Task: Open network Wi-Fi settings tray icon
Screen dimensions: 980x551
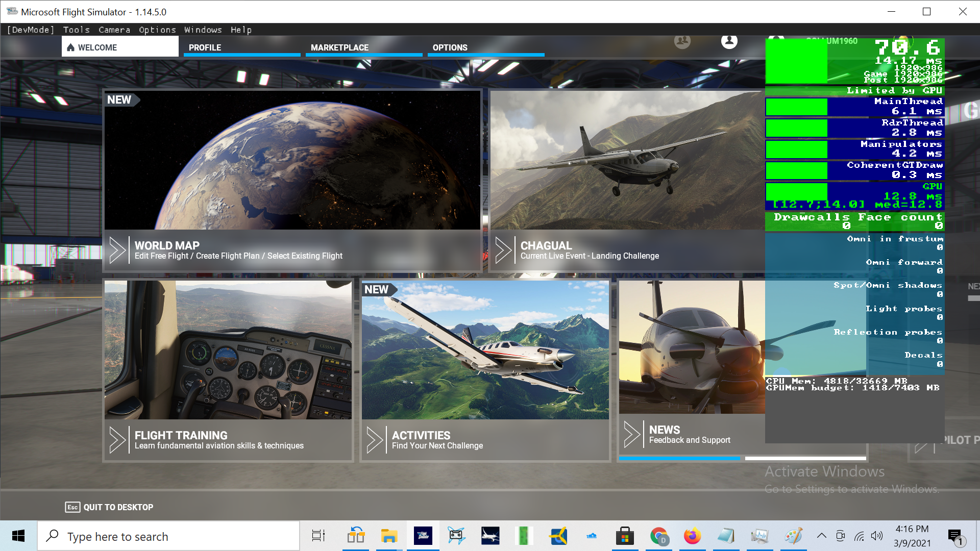Action: [x=860, y=536]
